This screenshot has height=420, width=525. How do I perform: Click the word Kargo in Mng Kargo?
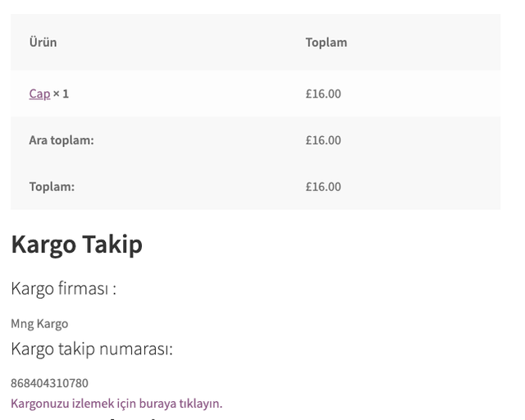click(52, 324)
